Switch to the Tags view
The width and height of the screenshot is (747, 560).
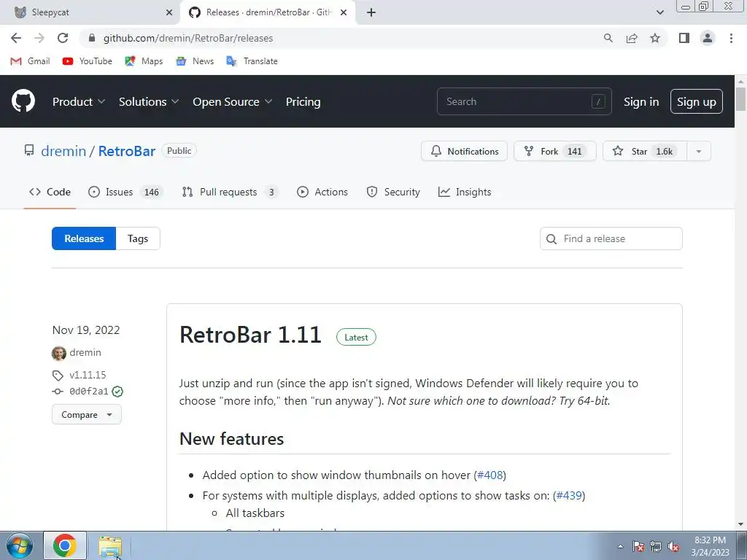138,238
